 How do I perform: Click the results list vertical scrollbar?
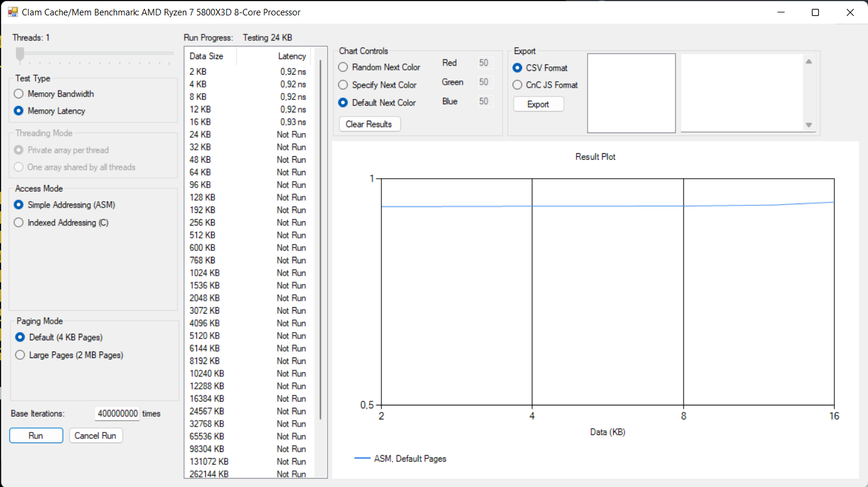coord(320,240)
